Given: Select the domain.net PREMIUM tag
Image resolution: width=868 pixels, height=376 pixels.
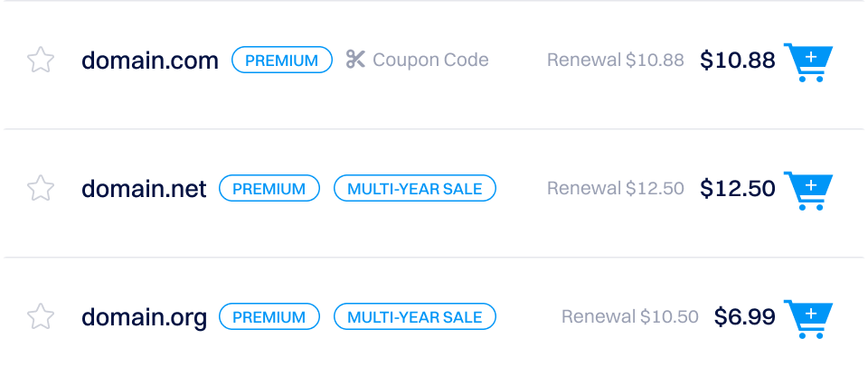Looking at the screenshot, I should coord(269,189).
